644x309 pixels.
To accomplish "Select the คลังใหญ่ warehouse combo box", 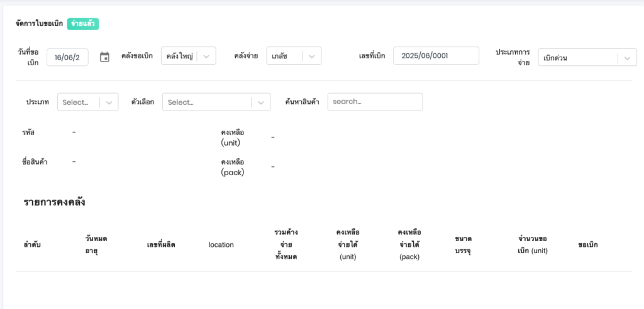I will [x=179, y=56].
